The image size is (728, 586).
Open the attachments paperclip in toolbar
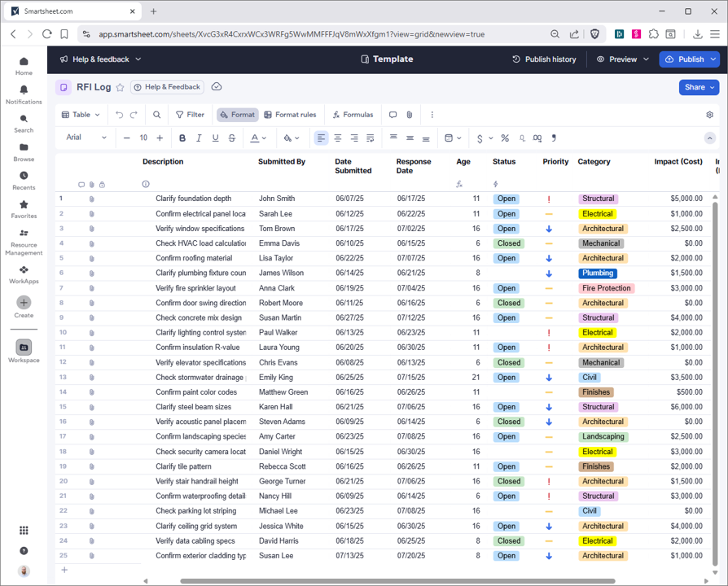click(410, 115)
